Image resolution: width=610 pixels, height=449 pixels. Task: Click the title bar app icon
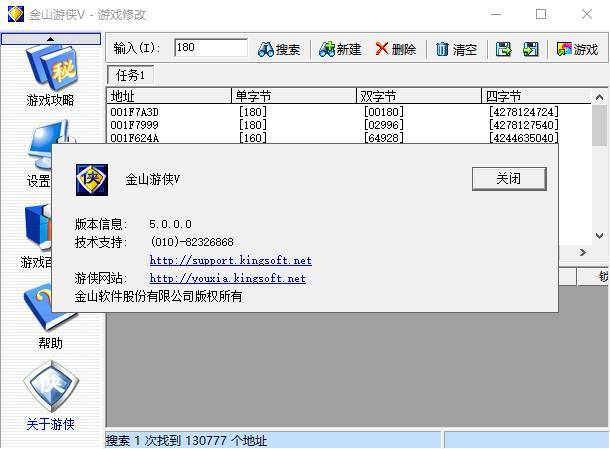coord(16,14)
